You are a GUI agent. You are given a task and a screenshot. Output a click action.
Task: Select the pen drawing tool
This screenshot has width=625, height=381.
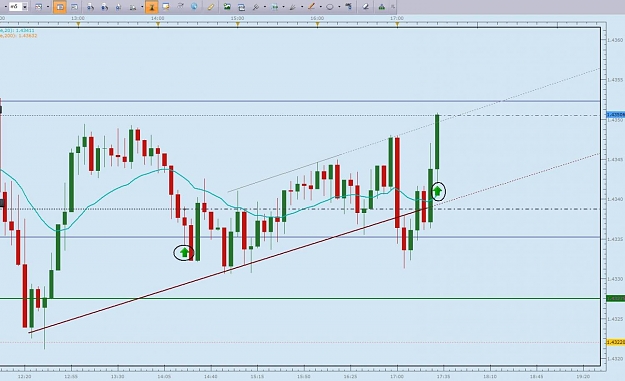pos(293,6)
